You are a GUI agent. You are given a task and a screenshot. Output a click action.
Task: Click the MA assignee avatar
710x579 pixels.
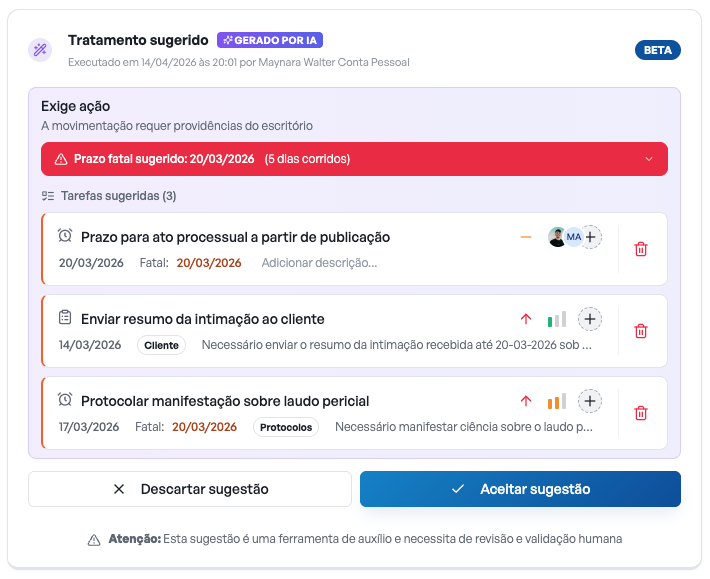(x=573, y=237)
